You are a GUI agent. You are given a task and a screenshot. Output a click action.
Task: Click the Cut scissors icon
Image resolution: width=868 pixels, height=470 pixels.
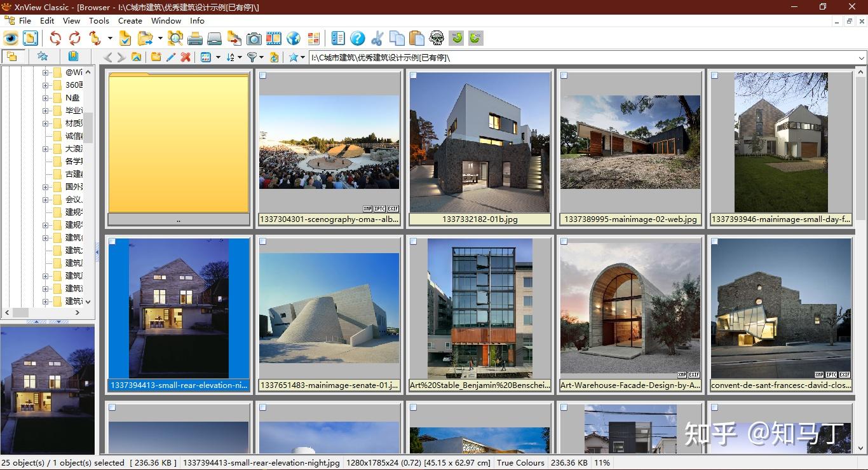[377, 38]
